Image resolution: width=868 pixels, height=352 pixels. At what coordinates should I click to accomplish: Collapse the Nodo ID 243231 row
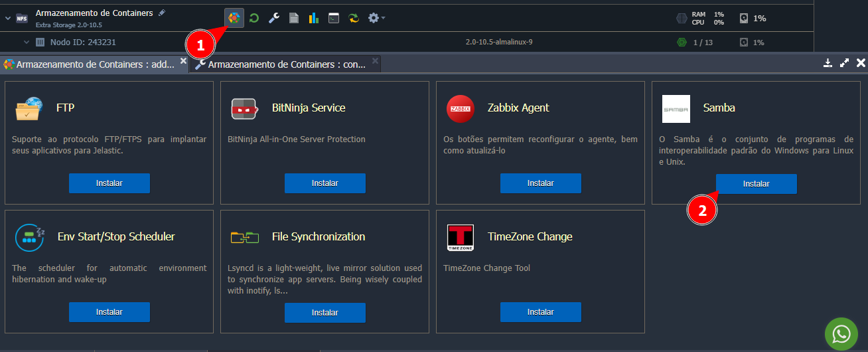[27, 43]
